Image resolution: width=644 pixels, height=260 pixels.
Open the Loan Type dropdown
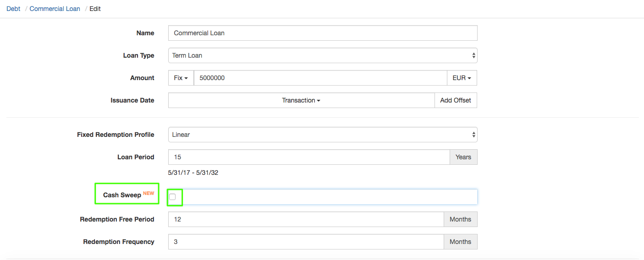(x=322, y=55)
